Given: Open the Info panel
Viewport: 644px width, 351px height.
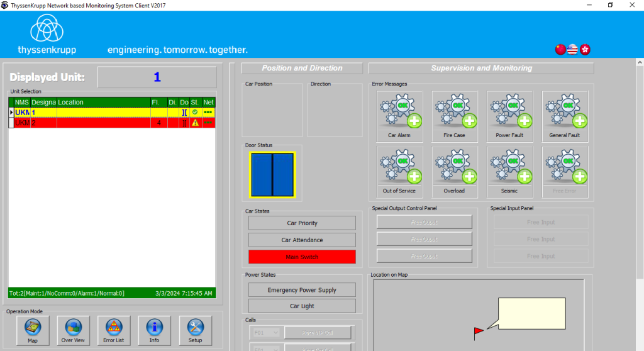Looking at the screenshot, I should click(154, 330).
